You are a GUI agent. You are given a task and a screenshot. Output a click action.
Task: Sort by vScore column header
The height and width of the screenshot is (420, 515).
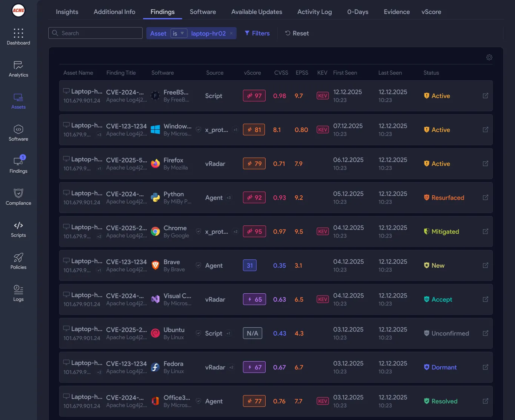tap(252, 73)
